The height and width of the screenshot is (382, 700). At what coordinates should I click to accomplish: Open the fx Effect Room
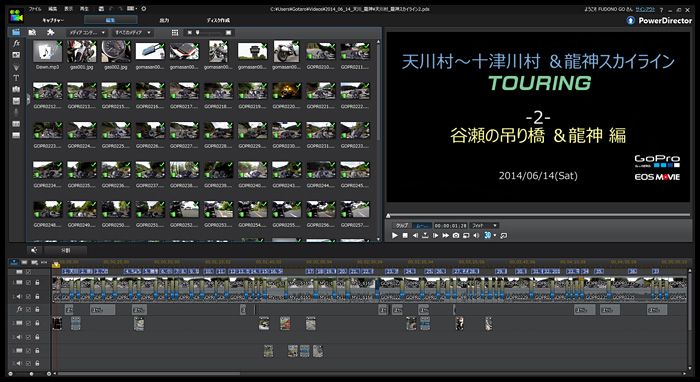pyautogui.click(x=17, y=43)
